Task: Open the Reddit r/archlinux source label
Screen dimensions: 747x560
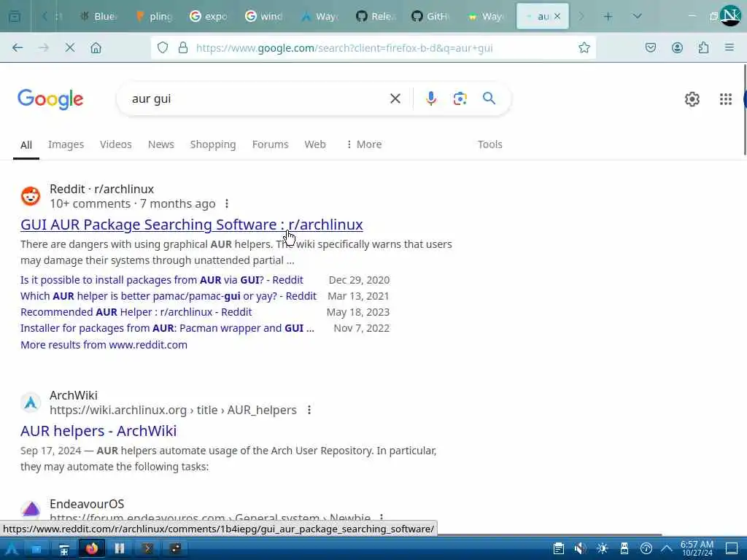Action: (102, 189)
